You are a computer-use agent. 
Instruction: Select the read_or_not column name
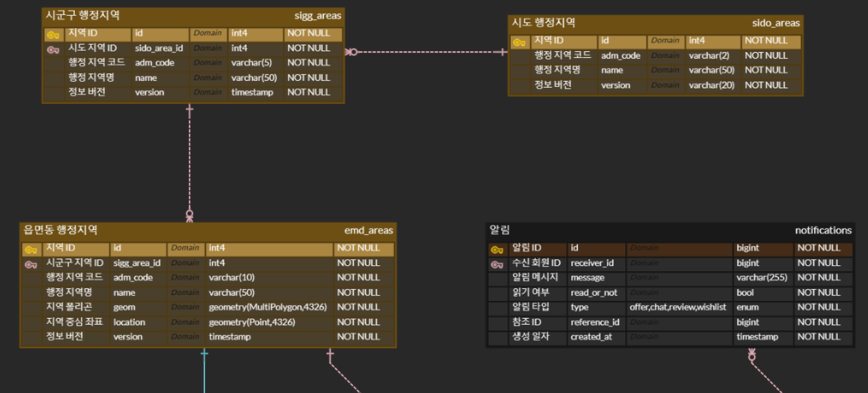point(594,293)
